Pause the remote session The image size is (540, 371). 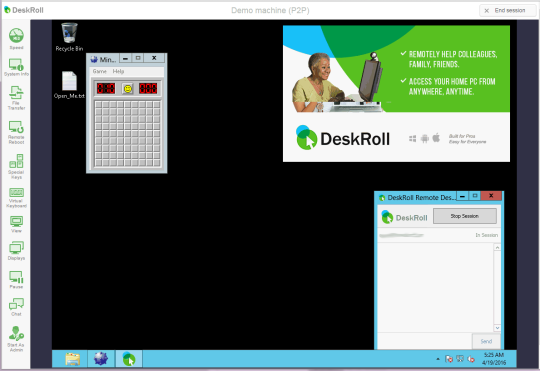tap(16, 280)
